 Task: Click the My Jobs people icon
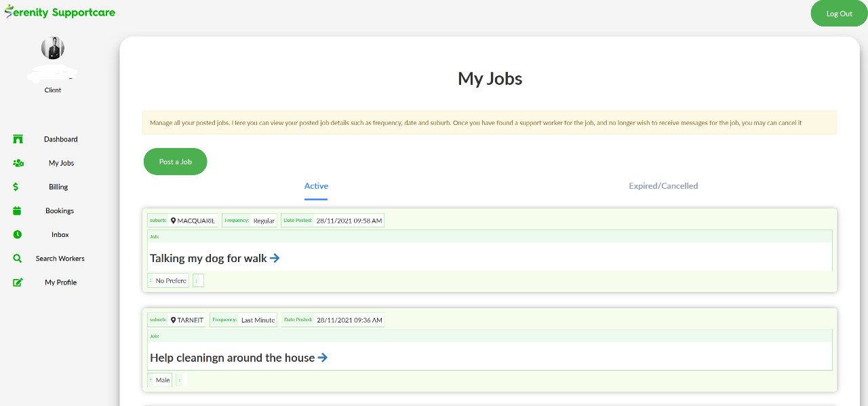click(18, 163)
